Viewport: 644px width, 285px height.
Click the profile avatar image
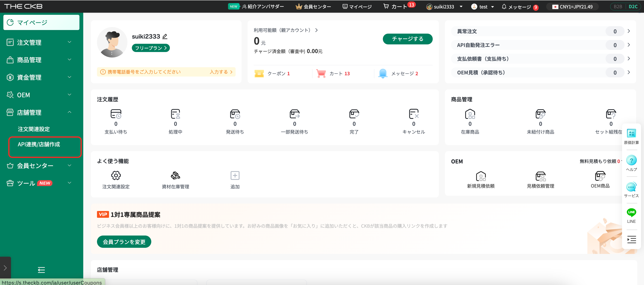coord(112,42)
